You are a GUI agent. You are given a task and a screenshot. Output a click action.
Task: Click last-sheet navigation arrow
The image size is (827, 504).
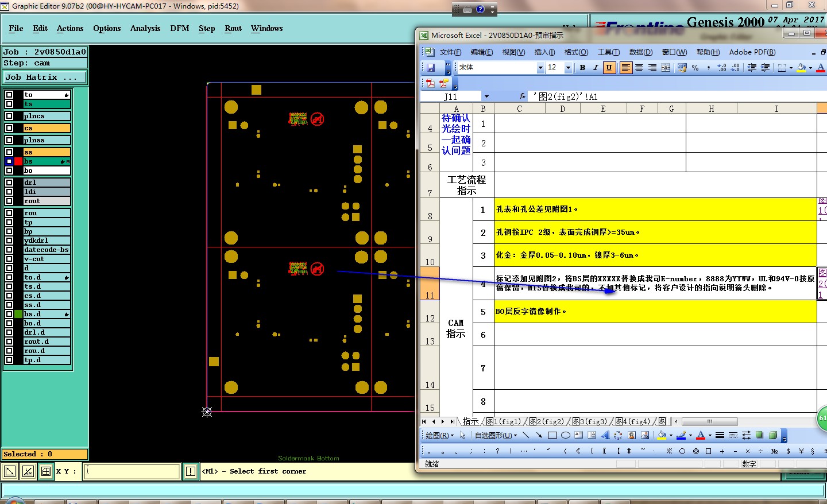click(452, 421)
